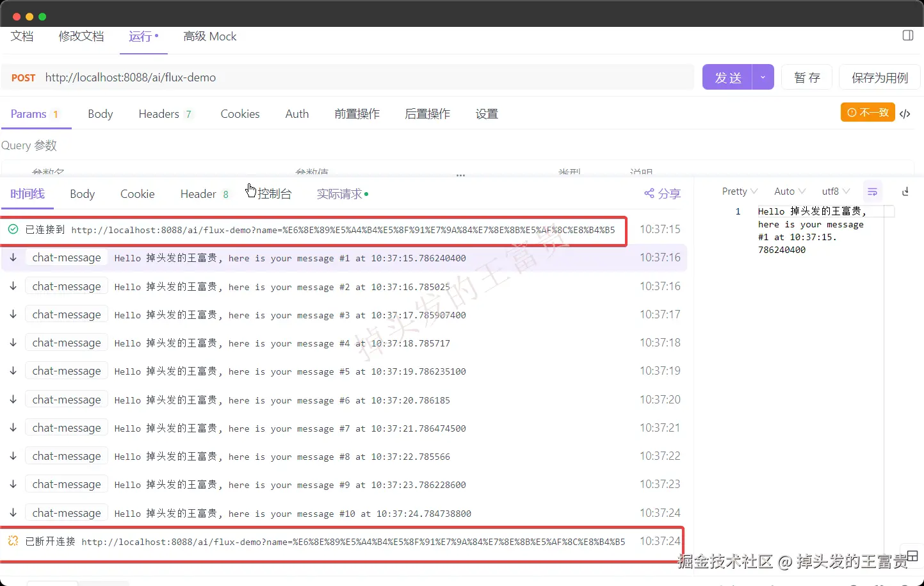
Task: Click the connected checkmark status icon
Action: [x=13, y=229]
